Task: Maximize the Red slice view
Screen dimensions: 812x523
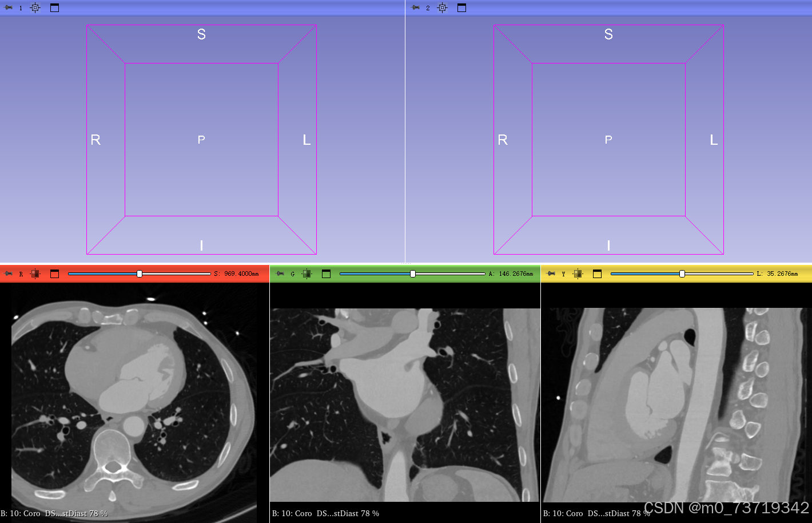Action: [x=54, y=274]
